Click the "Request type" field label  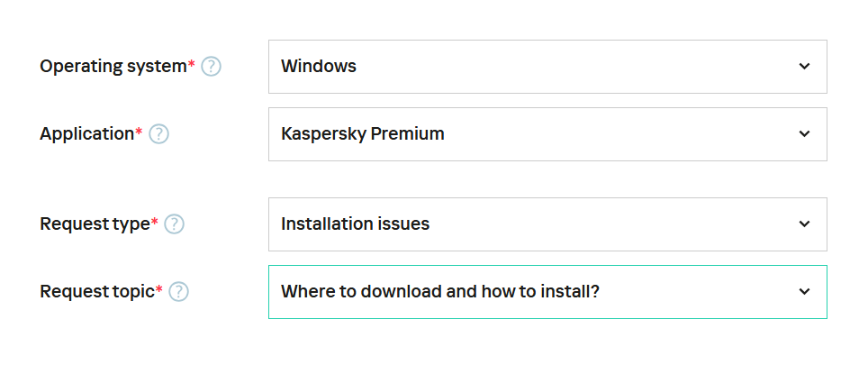point(94,224)
